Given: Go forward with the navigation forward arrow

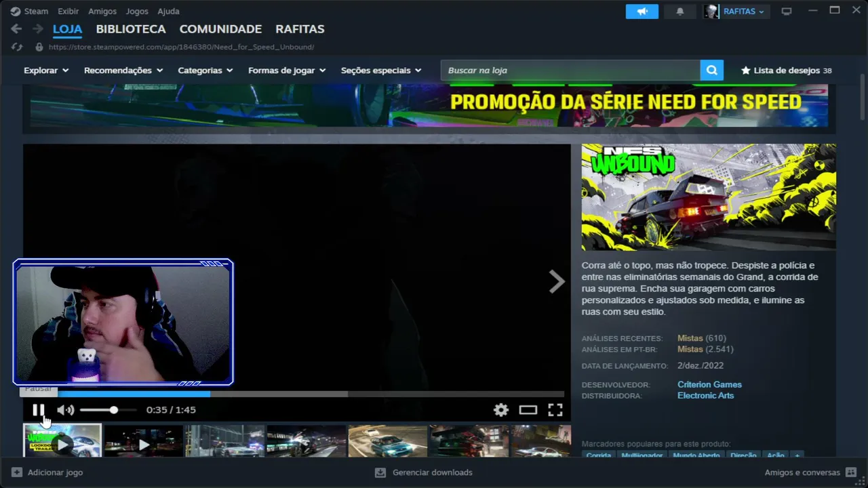Looking at the screenshot, I should click(38, 29).
